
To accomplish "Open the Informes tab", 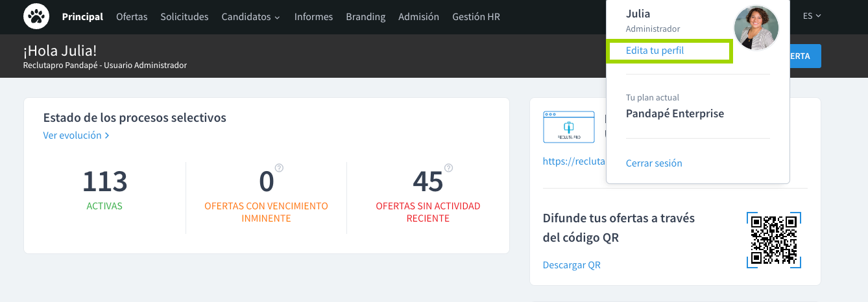I will coord(313,17).
